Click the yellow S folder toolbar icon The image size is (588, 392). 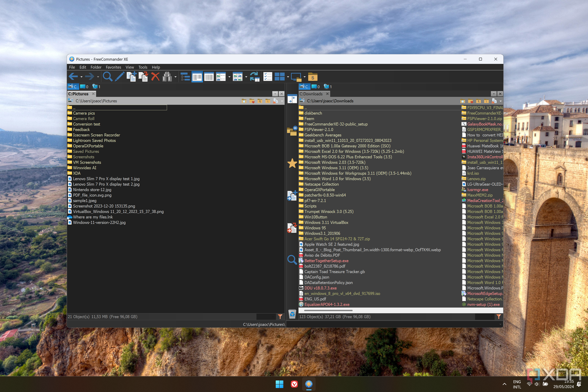(312, 77)
